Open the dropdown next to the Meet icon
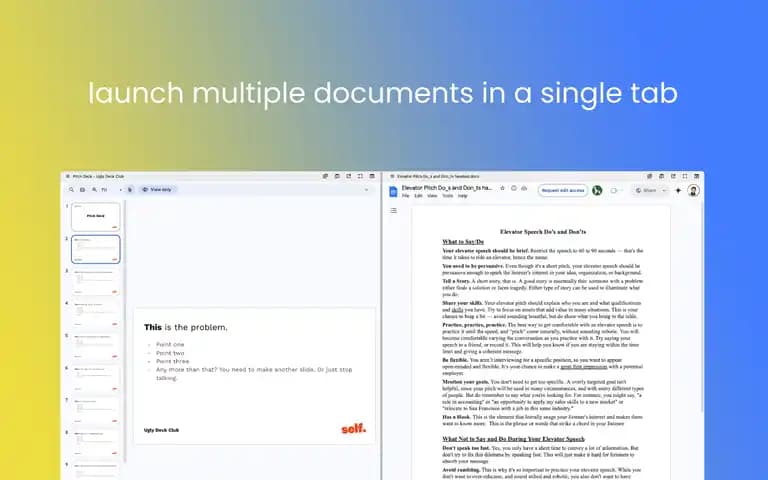The width and height of the screenshot is (768, 480). pos(622,191)
